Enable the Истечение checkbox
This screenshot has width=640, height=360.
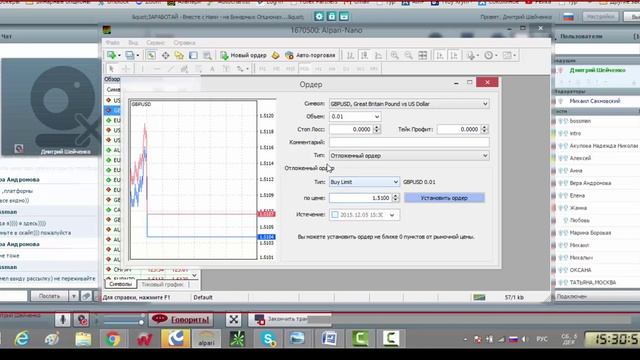(335, 215)
